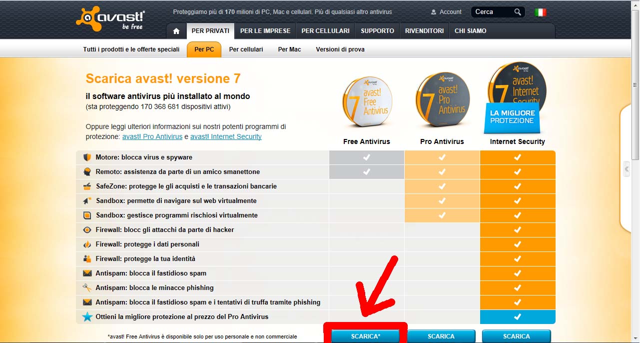Screen dimensions: 644x343
Task: Open the SUPPORTO menu tab
Action: tap(377, 31)
